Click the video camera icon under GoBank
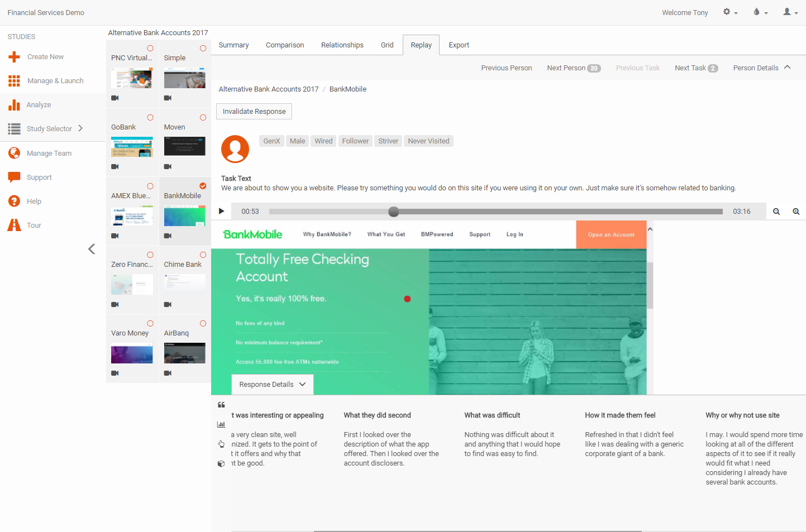Viewport: 806px width, 532px height. pyautogui.click(x=115, y=167)
